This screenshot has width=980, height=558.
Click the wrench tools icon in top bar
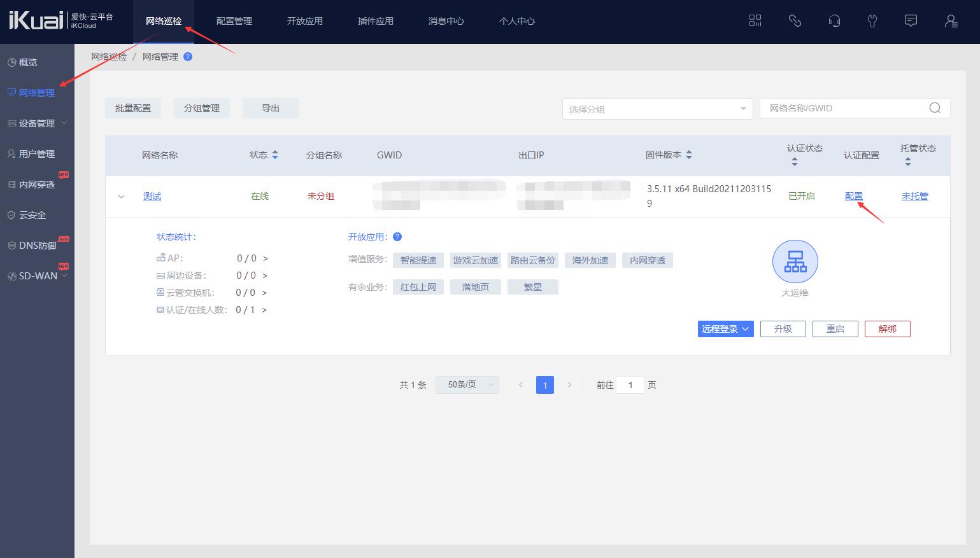872,20
